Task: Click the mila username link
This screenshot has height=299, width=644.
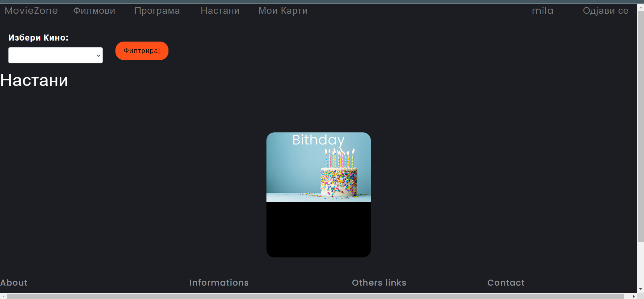Action: click(543, 11)
